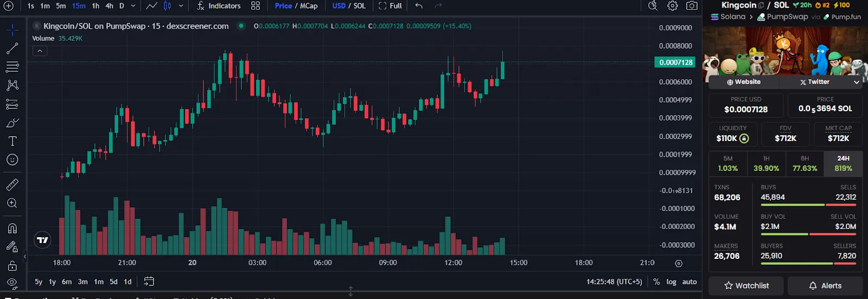Open the Fibonacci retracement tool

pos(12,67)
